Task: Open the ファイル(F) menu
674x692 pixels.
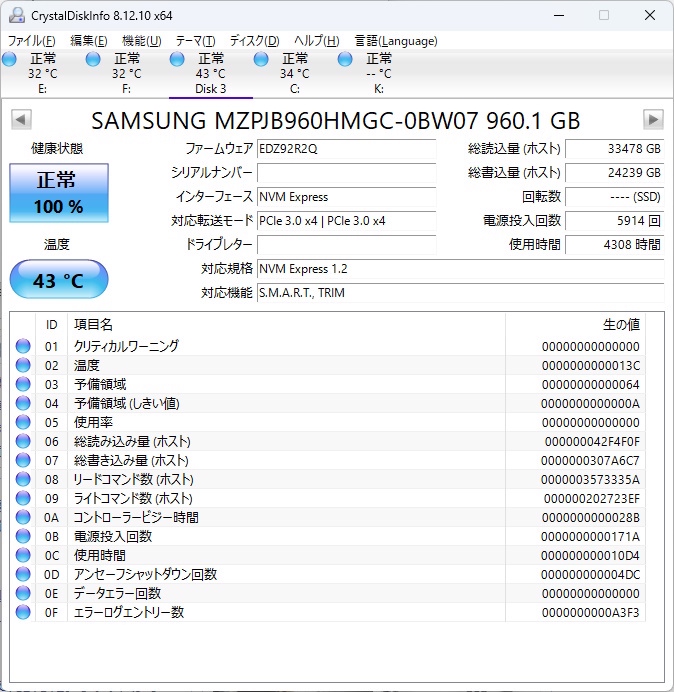Action: 32,41
